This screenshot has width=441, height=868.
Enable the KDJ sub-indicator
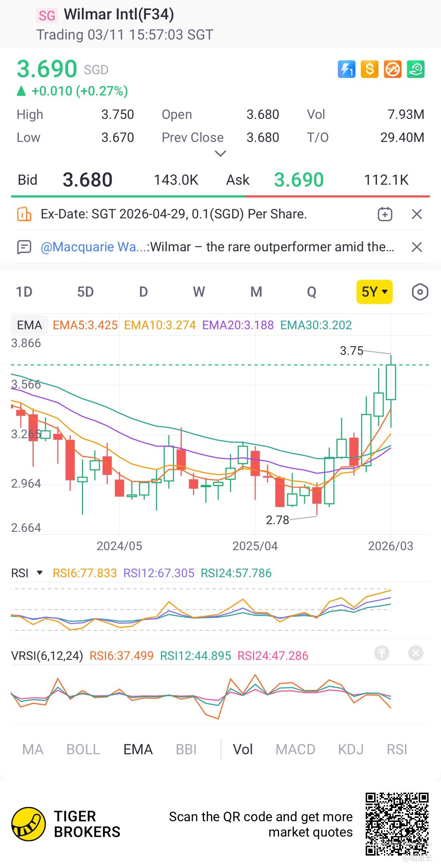[x=351, y=749]
